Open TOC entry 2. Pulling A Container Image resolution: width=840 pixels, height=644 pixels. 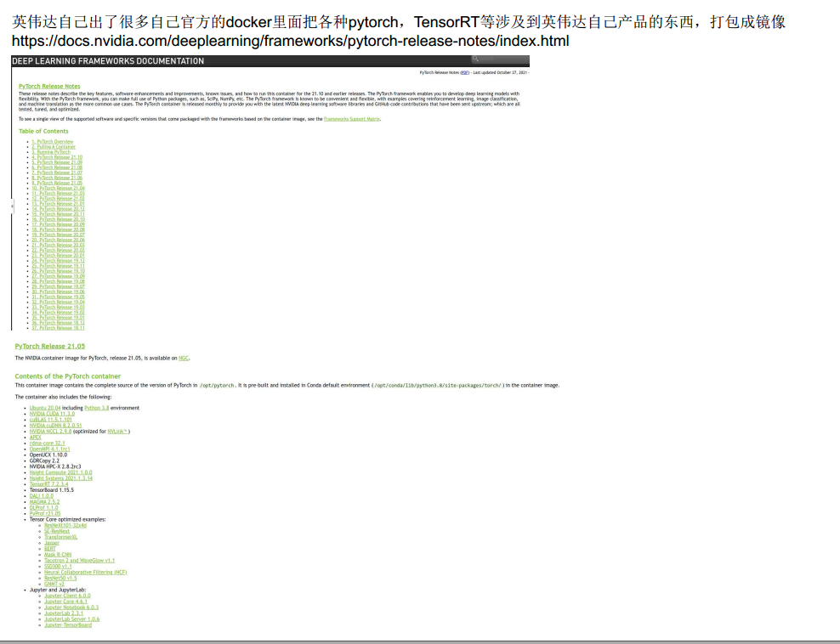pyautogui.click(x=54, y=147)
